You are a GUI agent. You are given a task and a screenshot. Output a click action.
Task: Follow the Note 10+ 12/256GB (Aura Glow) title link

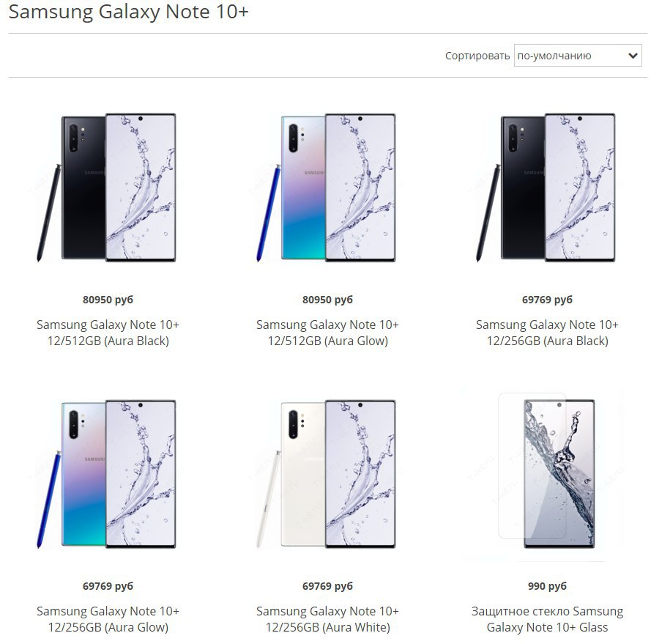(108, 619)
